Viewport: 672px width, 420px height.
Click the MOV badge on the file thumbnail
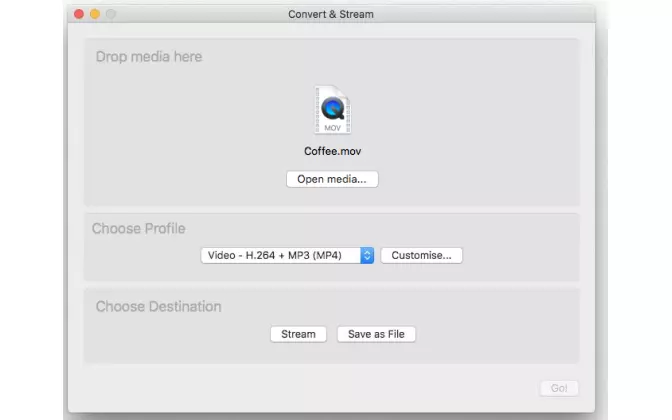coord(331,128)
